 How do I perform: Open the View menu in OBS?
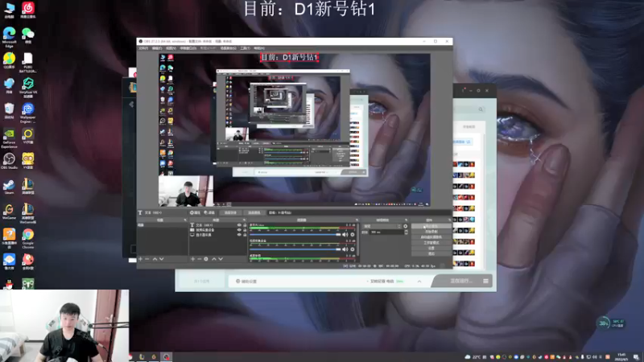(171, 48)
